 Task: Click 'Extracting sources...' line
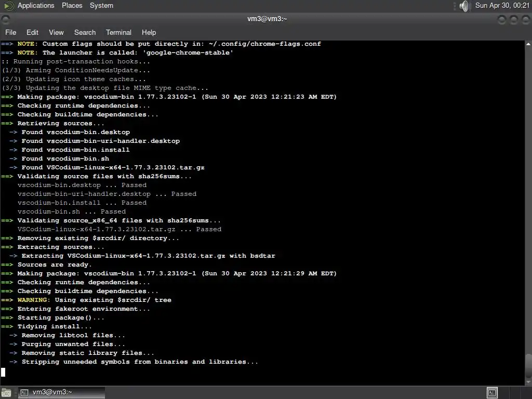[x=52, y=247]
